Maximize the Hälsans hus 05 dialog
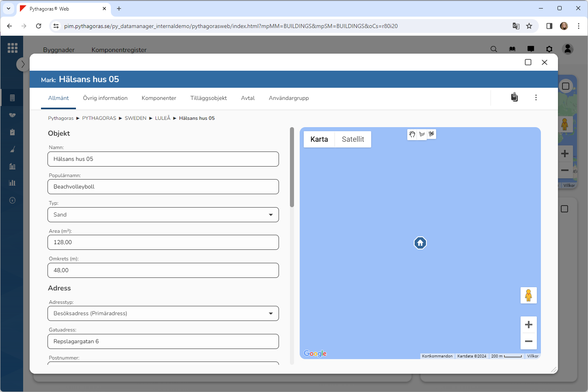 [x=528, y=62]
